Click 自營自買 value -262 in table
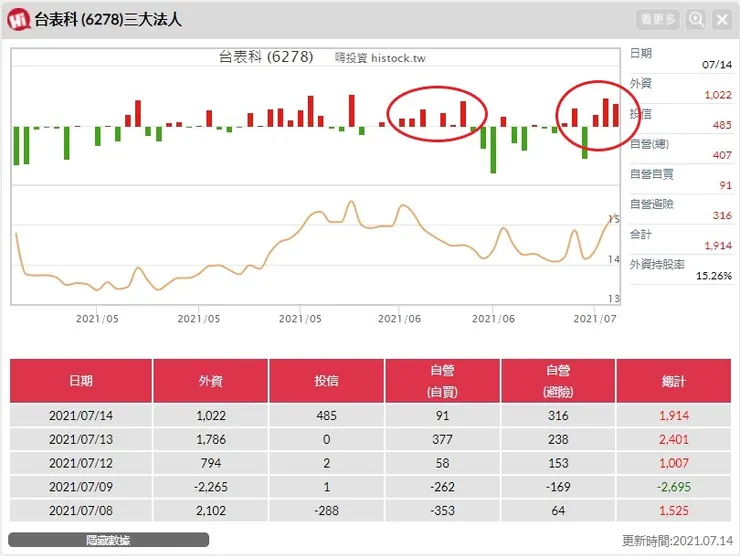The height and width of the screenshot is (556, 740). 442,487
